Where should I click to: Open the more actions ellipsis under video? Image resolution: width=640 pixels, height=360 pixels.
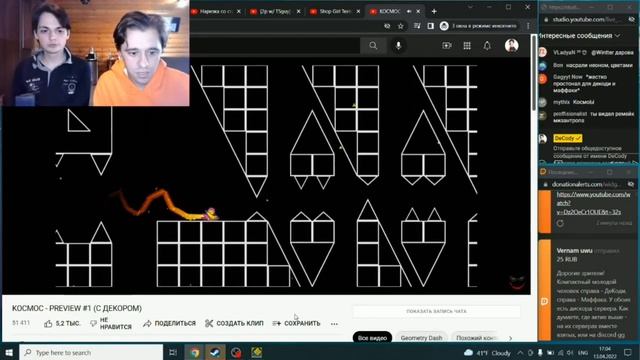[334, 324]
